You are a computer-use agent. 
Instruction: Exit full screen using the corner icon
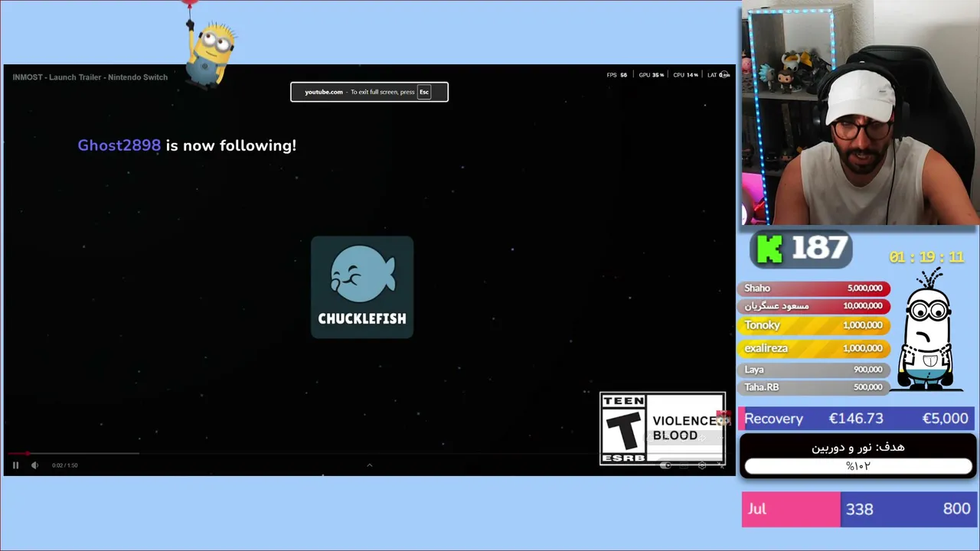tap(721, 465)
